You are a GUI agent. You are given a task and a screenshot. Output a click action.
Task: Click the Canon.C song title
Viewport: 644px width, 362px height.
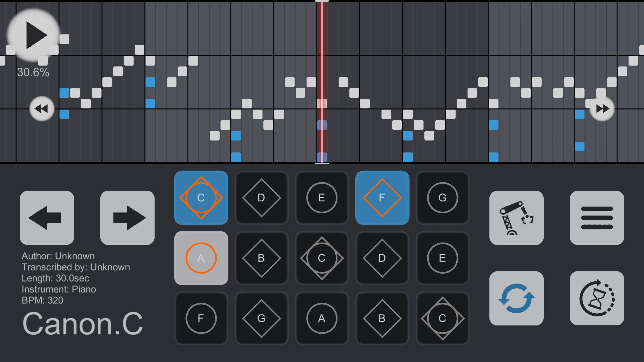pos(83,324)
